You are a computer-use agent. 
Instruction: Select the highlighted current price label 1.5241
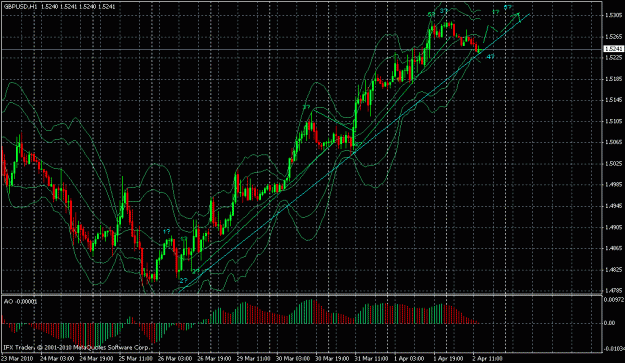[x=613, y=49]
